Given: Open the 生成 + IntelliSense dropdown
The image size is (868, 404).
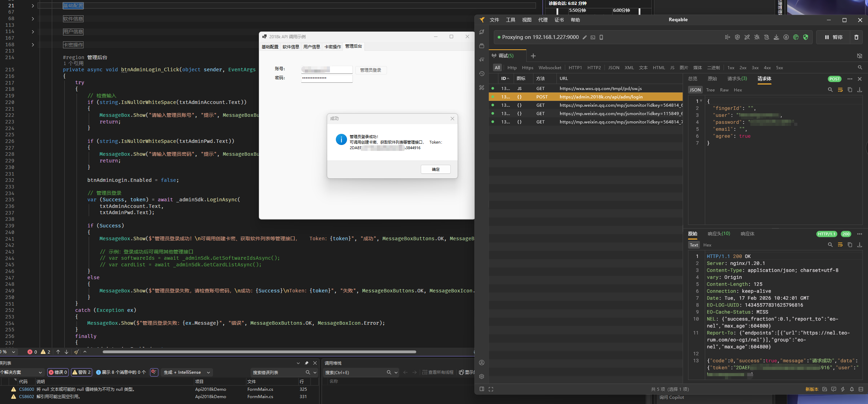Looking at the screenshot, I should pos(187,372).
